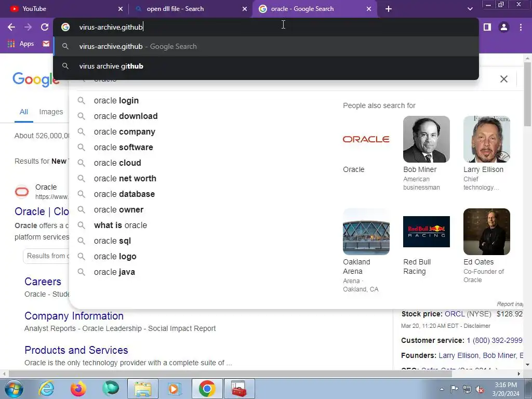Open the Red Bull Racing thumbnail
This screenshot has height=399, width=532.
427,232
